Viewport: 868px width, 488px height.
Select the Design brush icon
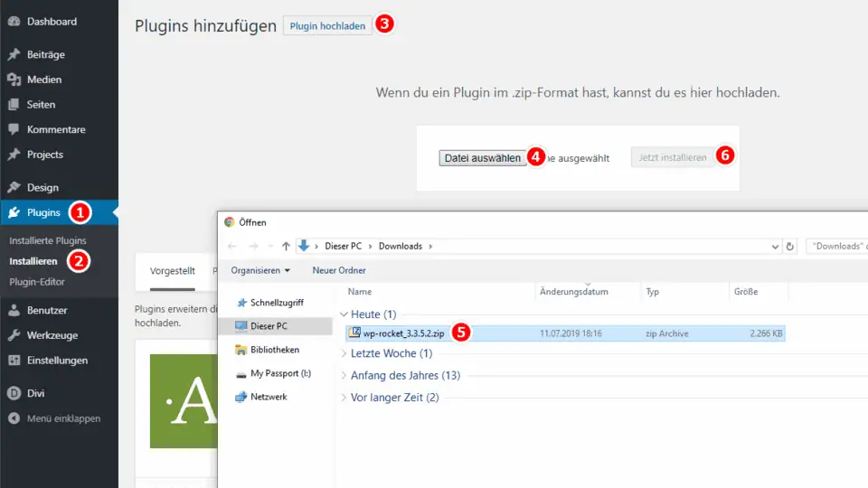click(x=14, y=188)
